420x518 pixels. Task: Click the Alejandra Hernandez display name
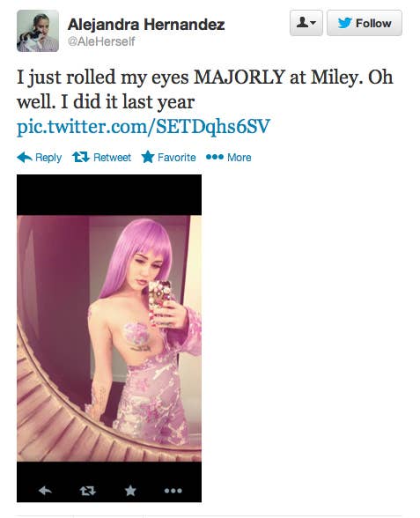click(x=146, y=25)
